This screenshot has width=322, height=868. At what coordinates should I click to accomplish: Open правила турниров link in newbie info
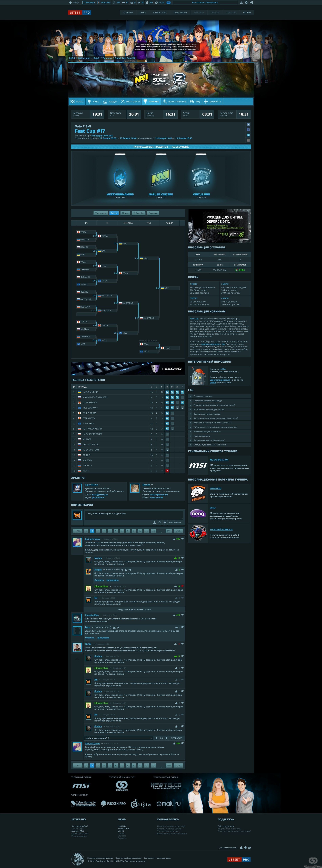pyautogui.click(x=210, y=344)
